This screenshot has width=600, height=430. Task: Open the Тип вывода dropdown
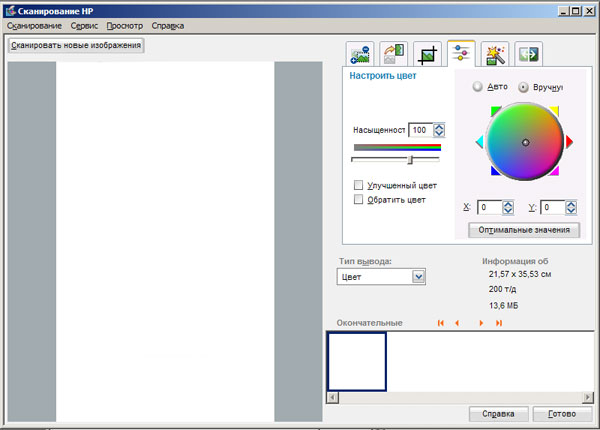pyautogui.click(x=381, y=277)
